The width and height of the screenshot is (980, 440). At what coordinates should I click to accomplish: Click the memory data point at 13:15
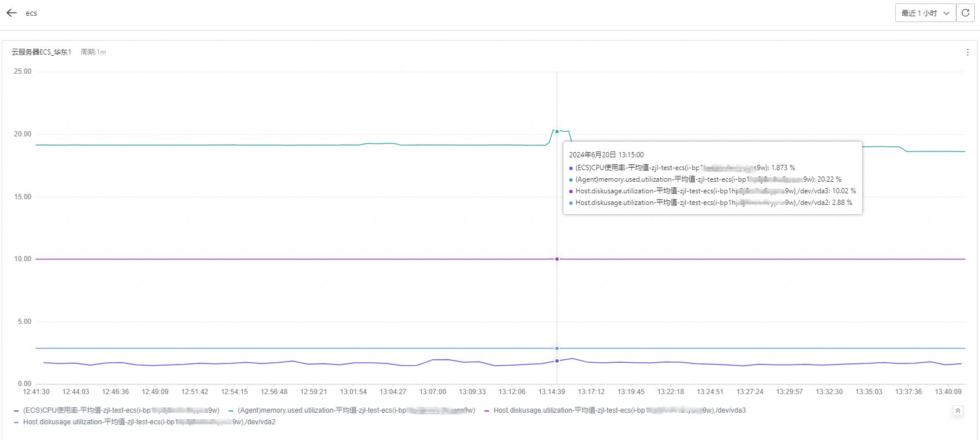coord(557,132)
